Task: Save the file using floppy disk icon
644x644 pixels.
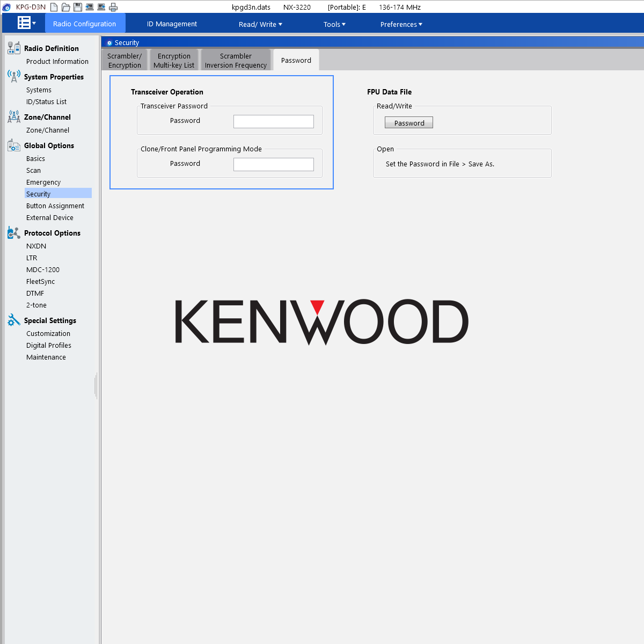Action: [x=77, y=7]
